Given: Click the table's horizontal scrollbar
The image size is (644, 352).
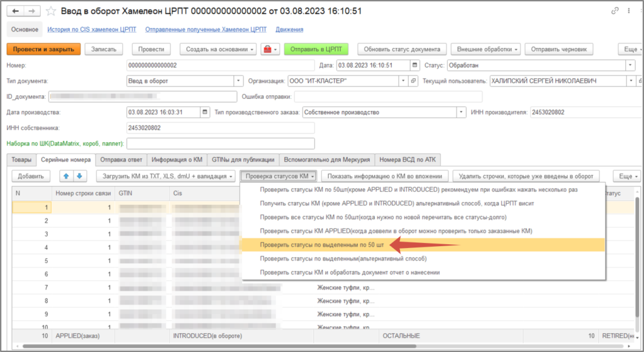Looking at the screenshot, I should tap(219, 346).
